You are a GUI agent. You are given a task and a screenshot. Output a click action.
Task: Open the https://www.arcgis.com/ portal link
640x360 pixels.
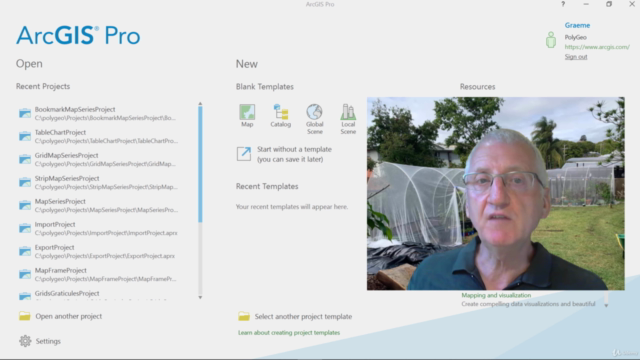click(597, 47)
